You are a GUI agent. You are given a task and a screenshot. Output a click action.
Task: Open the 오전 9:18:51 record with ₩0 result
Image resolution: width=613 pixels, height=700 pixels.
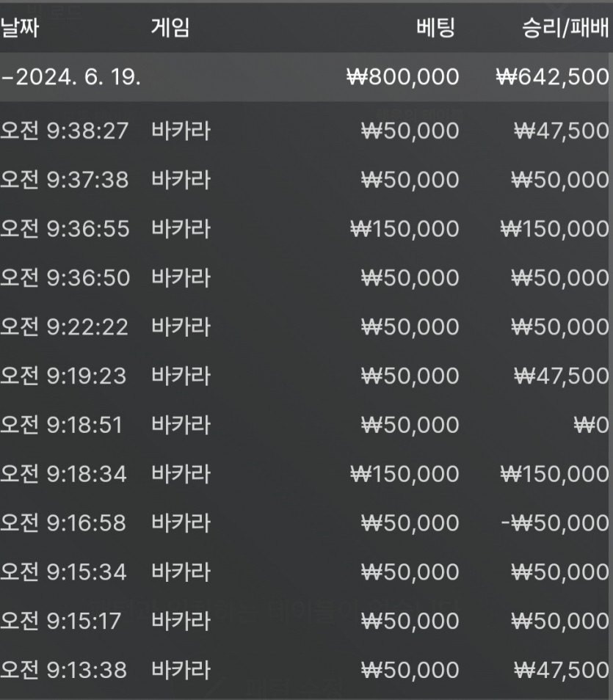307,425
